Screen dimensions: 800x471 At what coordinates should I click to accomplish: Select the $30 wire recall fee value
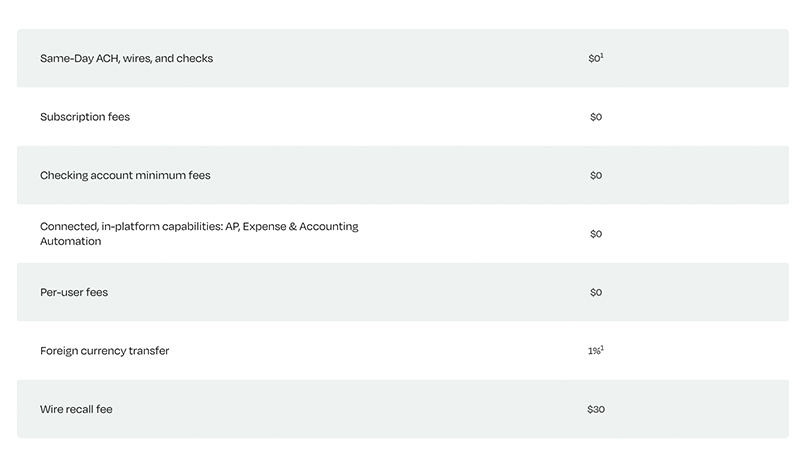click(x=596, y=409)
